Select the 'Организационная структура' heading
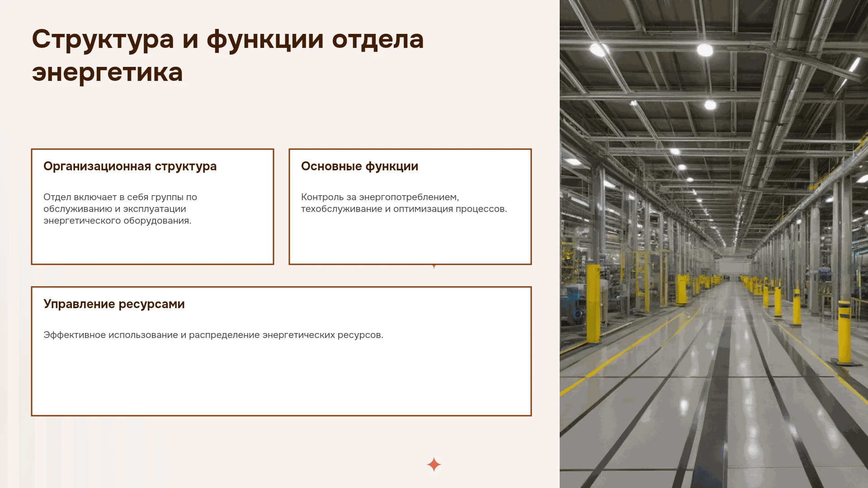 [130, 166]
